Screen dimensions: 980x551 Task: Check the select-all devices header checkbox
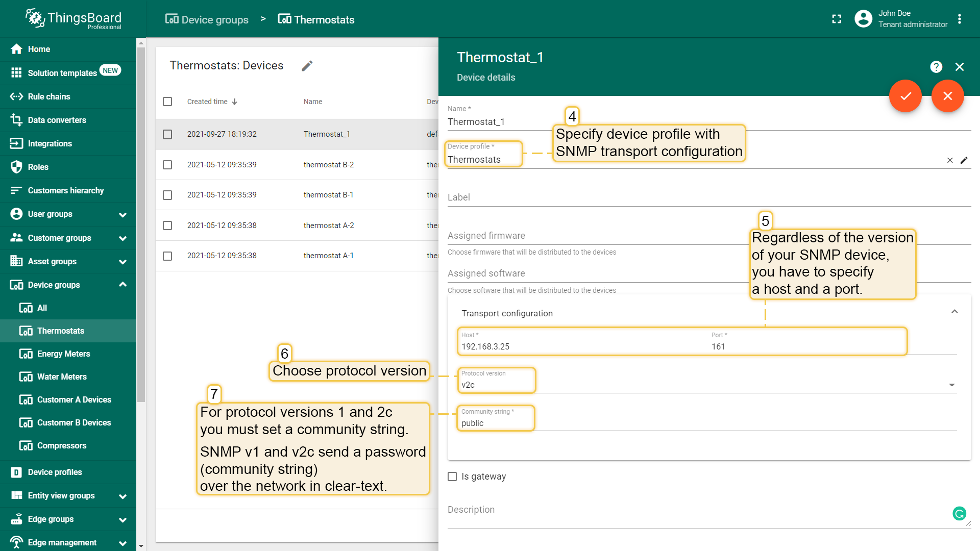[x=167, y=102]
